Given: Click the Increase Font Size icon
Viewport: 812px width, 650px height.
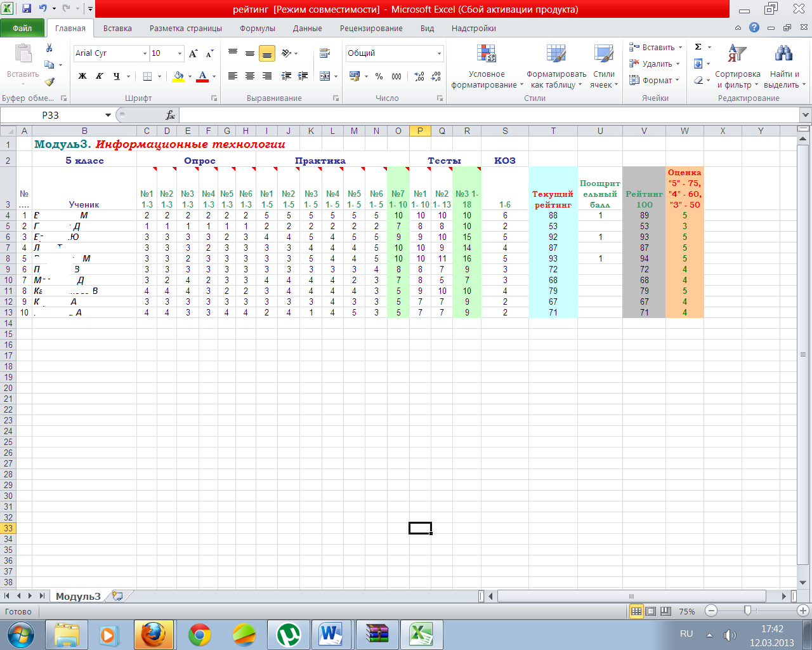Looking at the screenshot, I should [x=193, y=53].
